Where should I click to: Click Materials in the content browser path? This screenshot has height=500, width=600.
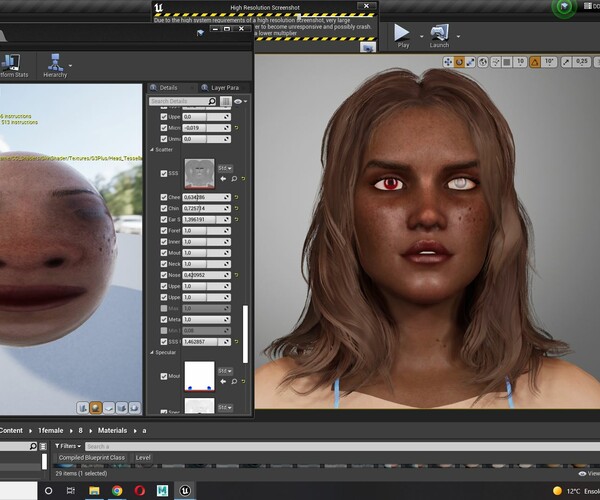point(112,430)
